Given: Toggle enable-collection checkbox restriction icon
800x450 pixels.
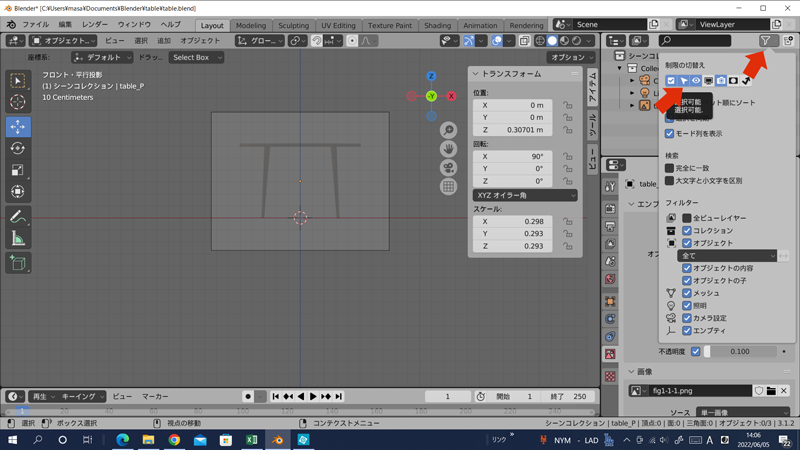Looking at the screenshot, I should point(671,81).
